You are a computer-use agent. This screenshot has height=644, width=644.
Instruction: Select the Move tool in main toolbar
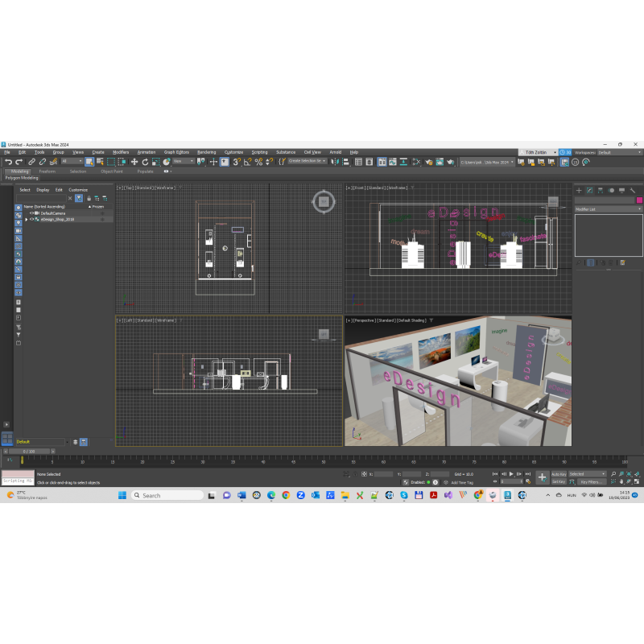pyautogui.click(x=134, y=162)
